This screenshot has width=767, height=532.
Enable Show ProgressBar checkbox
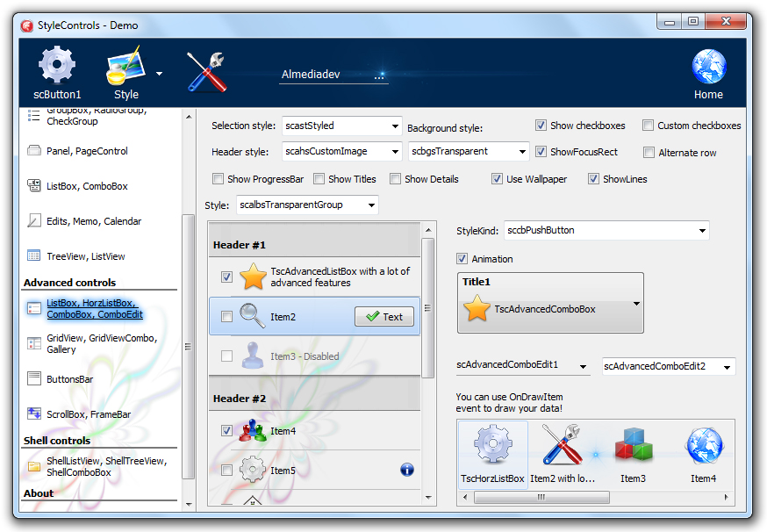(218, 178)
